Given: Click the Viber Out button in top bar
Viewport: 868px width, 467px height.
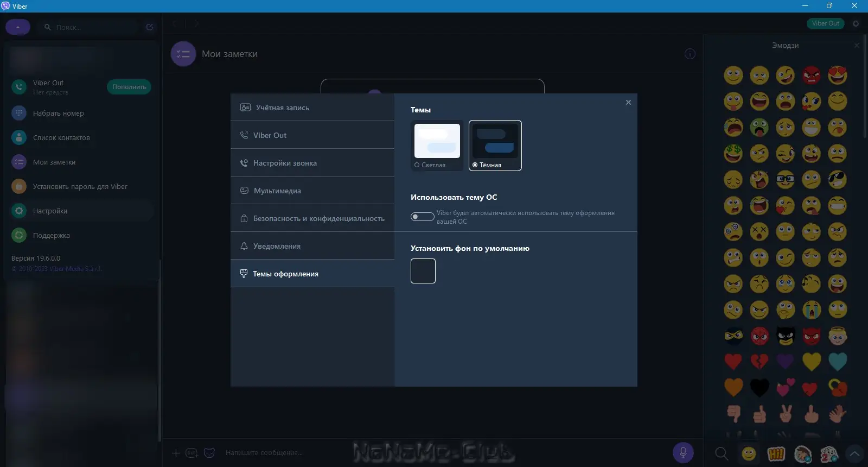Looking at the screenshot, I should click(826, 23).
